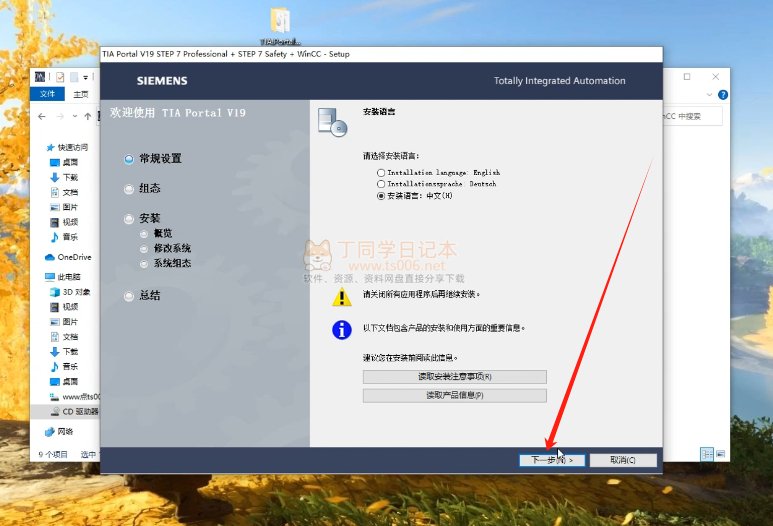The width and height of the screenshot is (773, 526).
Task: Select English as installation language
Action: pyautogui.click(x=438, y=173)
